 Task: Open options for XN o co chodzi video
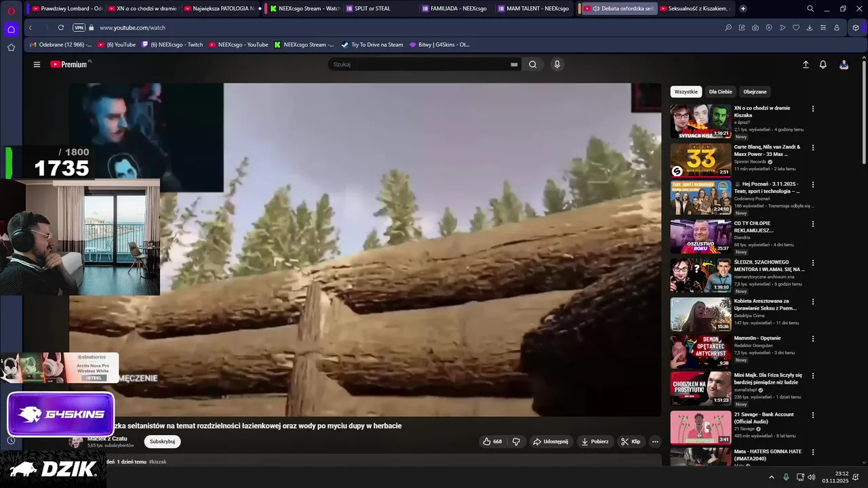pos(812,108)
